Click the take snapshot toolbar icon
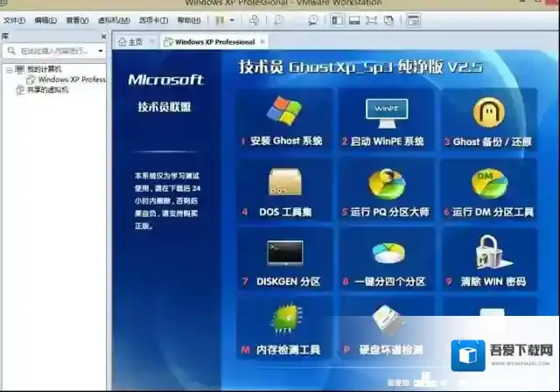The width and height of the screenshot is (560, 392). point(278,20)
